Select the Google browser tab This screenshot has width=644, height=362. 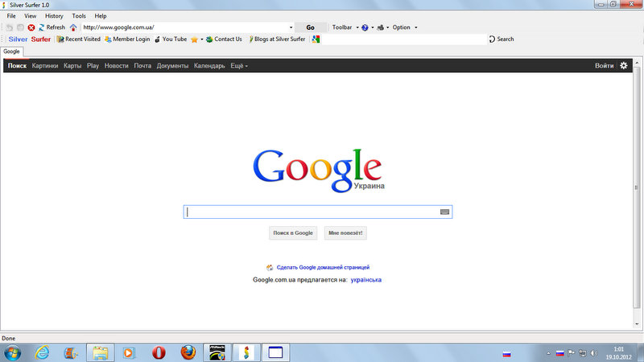[11, 51]
